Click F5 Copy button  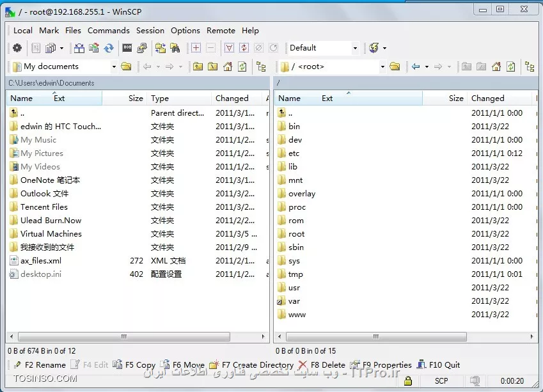point(134,365)
